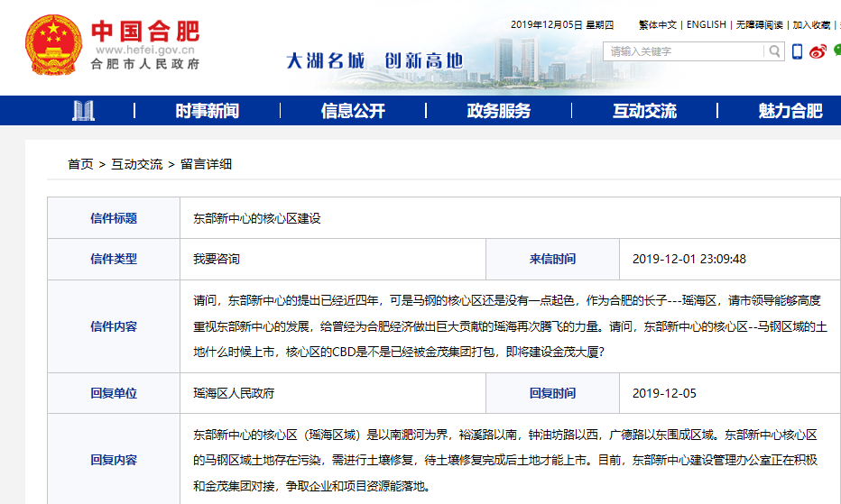Click the reply date 2019-12-05

point(664,393)
